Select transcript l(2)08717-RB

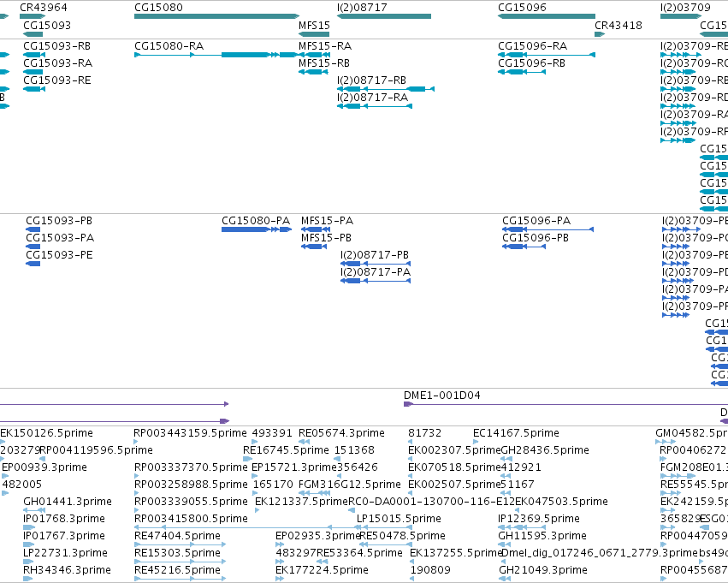385,89
